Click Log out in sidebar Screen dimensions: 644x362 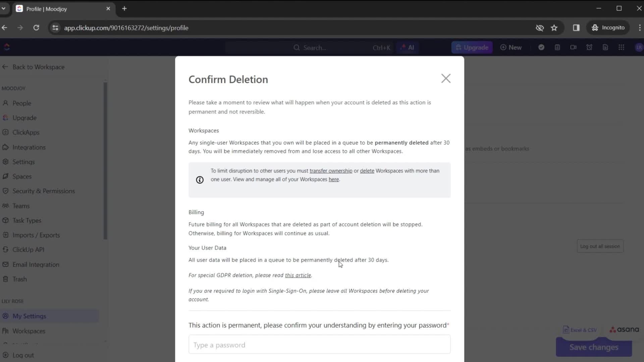(23, 355)
